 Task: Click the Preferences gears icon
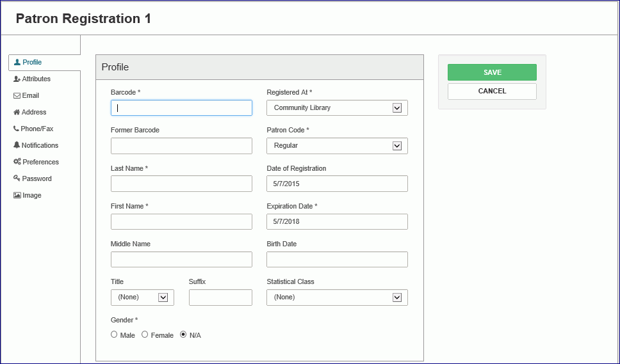(17, 162)
